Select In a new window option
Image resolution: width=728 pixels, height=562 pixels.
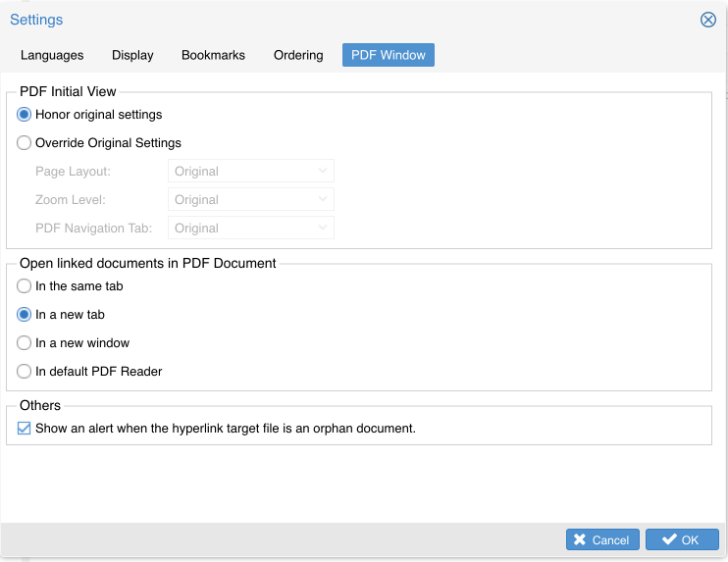pyautogui.click(x=25, y=343)
